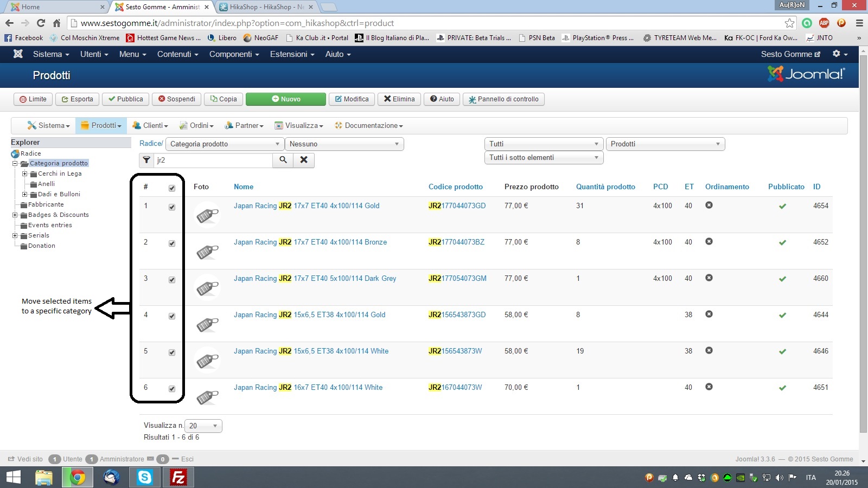Open the HikaShop Clienti menu

click(x=150, y=125)
